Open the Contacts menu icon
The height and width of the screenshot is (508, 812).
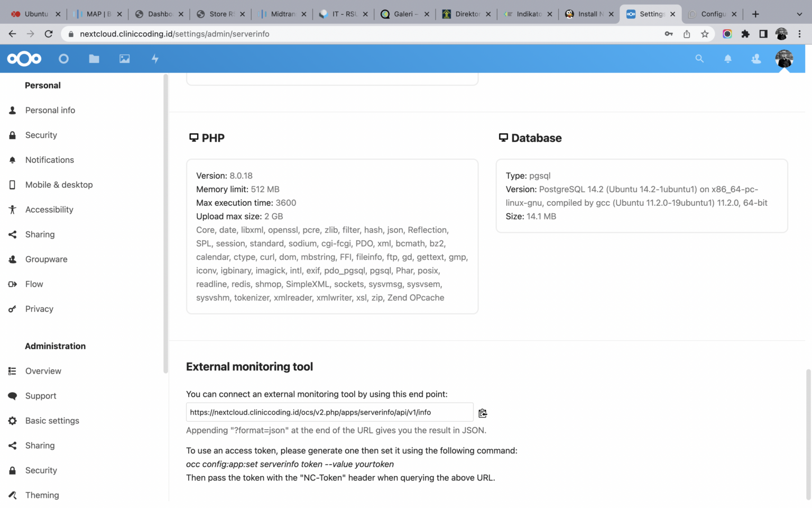point(756,59)
